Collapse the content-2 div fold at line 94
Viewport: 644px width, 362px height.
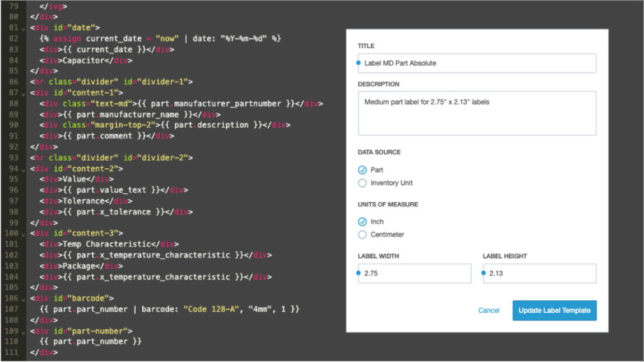(23, 171)
